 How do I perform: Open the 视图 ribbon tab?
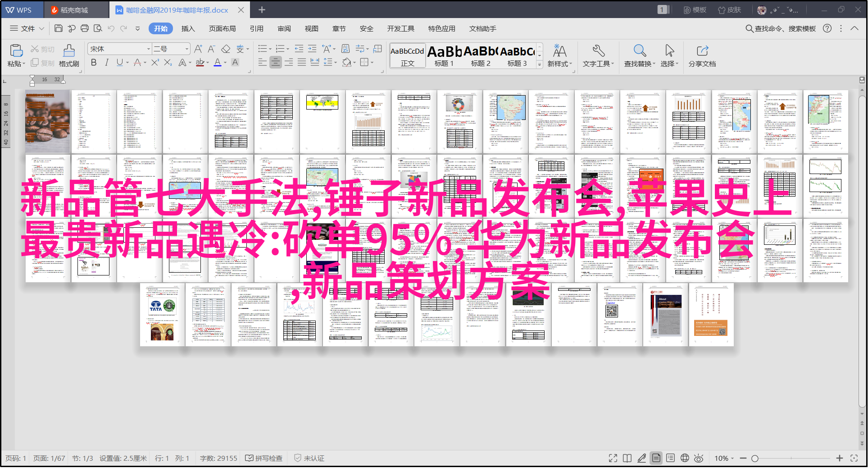(312, 28)
